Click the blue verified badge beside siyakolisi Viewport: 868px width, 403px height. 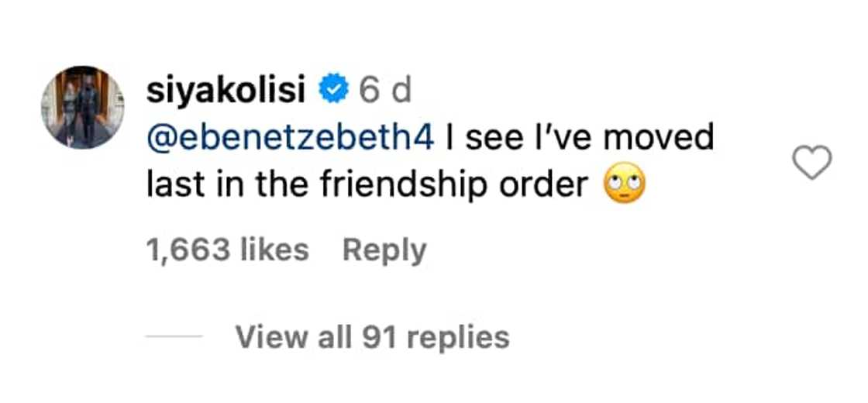point(335,91)
